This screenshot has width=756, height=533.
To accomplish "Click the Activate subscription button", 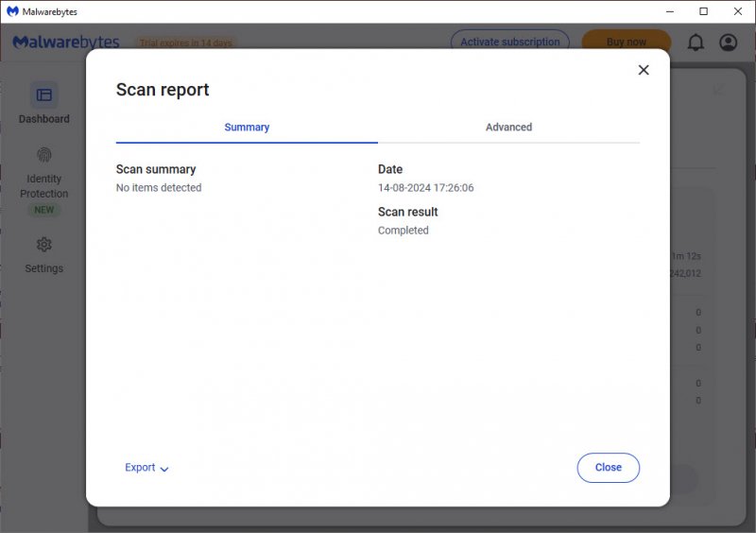I will pos(510,42).
